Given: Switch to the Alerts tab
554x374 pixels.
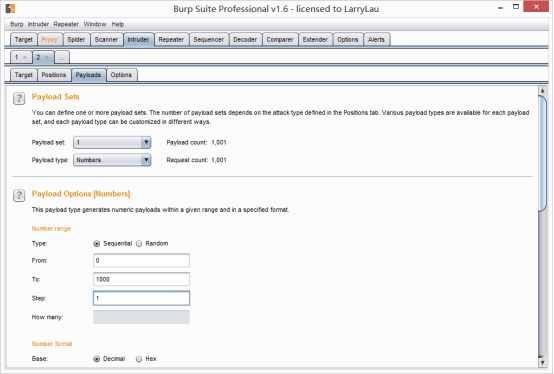Looking at the screenshot, I should pyautogui.click(x=376, y=40).
